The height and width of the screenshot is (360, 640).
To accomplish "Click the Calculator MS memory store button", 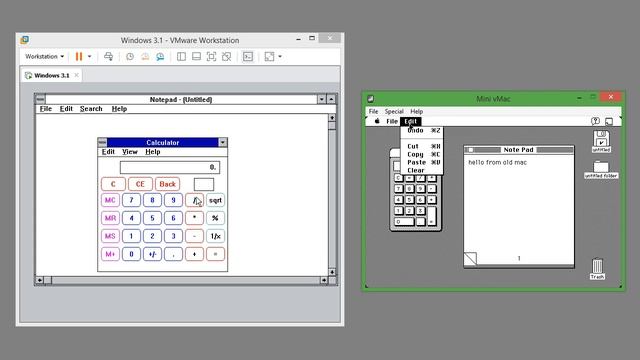I will click(110, 236).
